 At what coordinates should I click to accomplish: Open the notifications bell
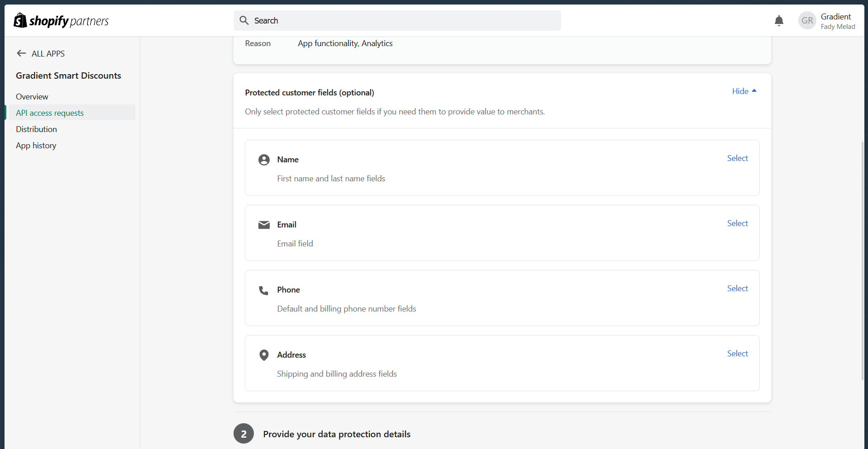click(779, 21)
